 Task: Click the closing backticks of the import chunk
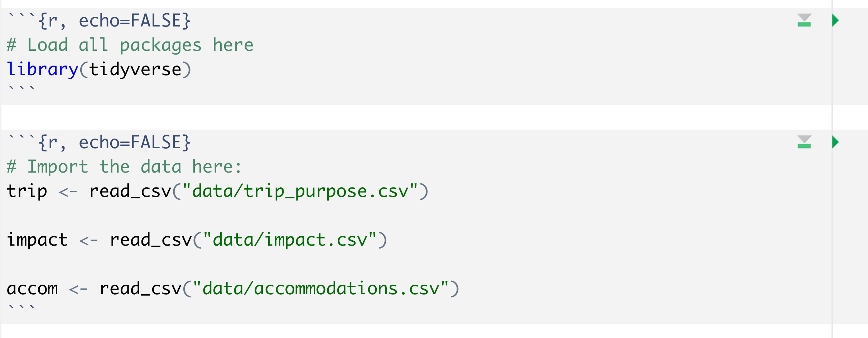21,307
